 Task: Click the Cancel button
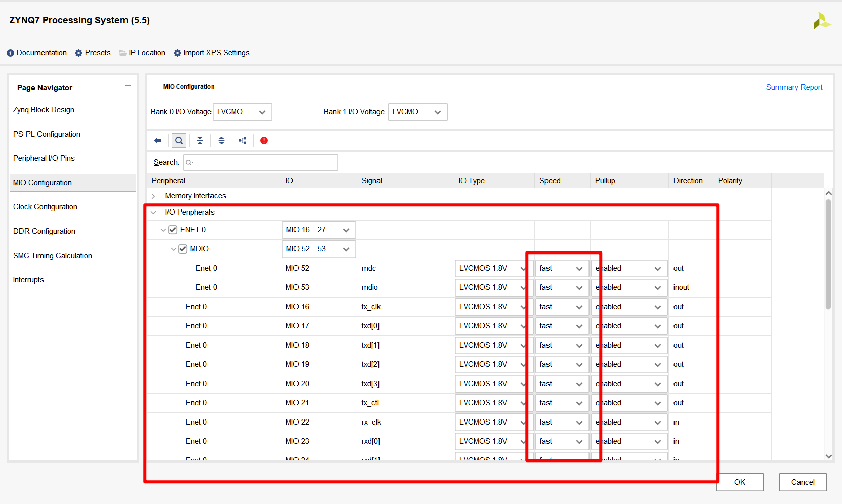(x=803, y=482)
